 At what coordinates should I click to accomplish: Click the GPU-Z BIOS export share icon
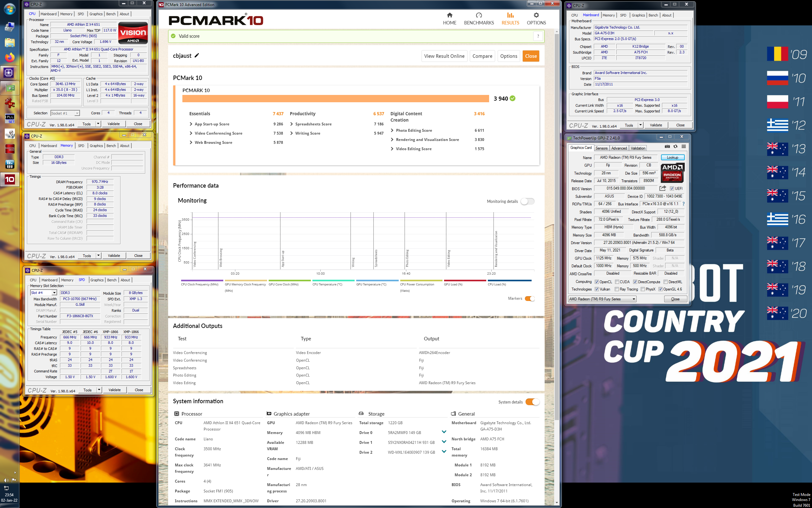[662, 188]
